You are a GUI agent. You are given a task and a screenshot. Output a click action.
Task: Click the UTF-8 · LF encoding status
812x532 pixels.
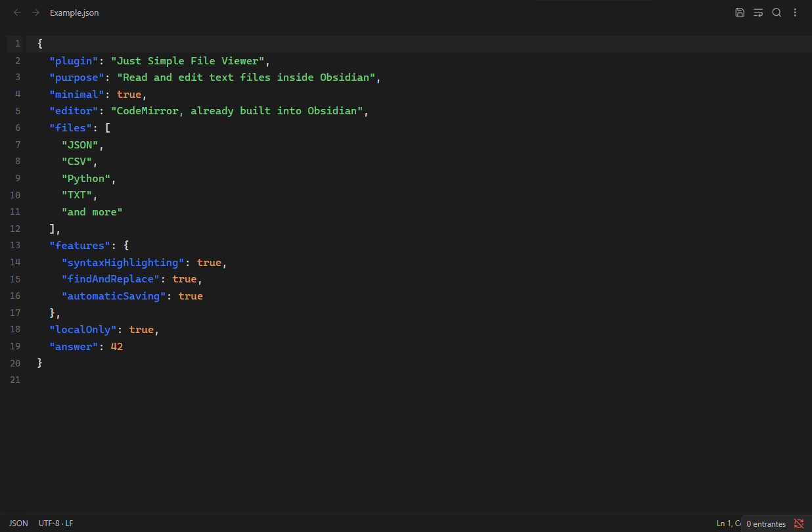point(56,523)
